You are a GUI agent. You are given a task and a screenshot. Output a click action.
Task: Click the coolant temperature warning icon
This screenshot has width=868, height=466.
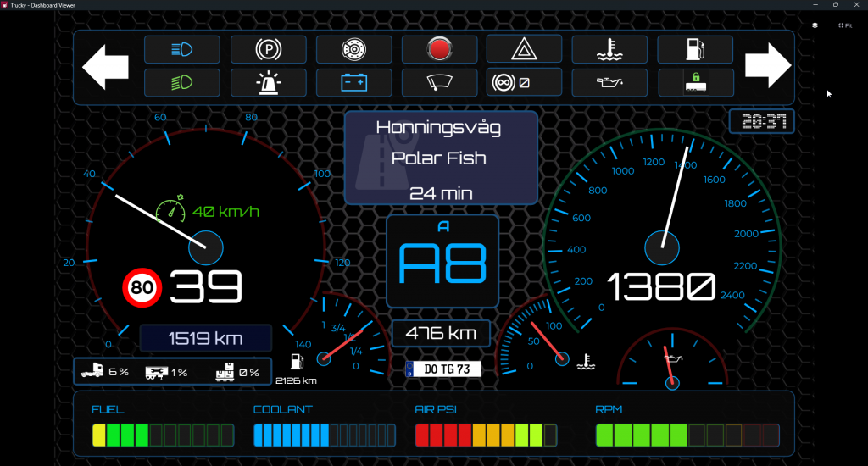pyautogui.click(x=610, y=50)
